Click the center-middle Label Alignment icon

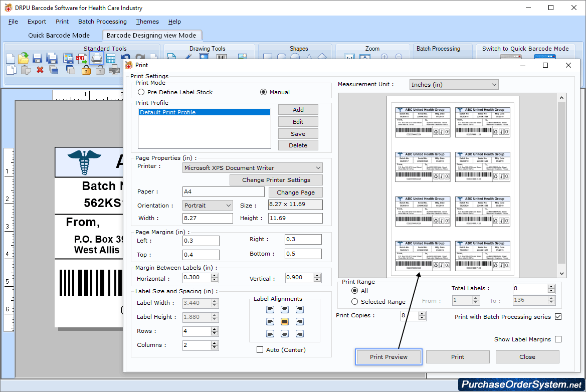point(284,321)
